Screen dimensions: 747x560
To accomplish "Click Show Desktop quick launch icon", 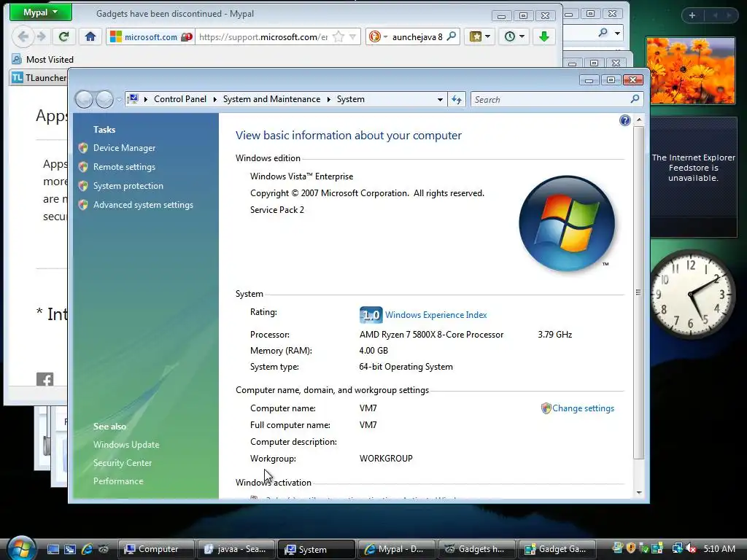I will [53, 549].
